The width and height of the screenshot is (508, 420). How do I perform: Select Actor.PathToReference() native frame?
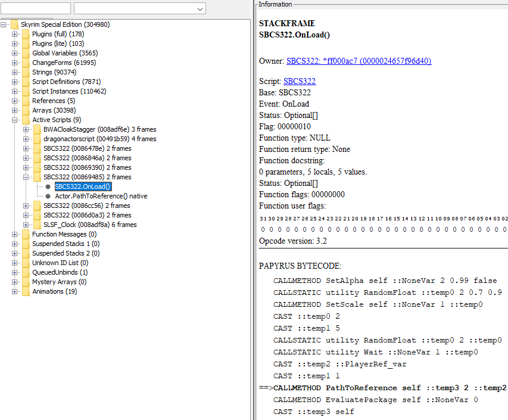[101, 196]
